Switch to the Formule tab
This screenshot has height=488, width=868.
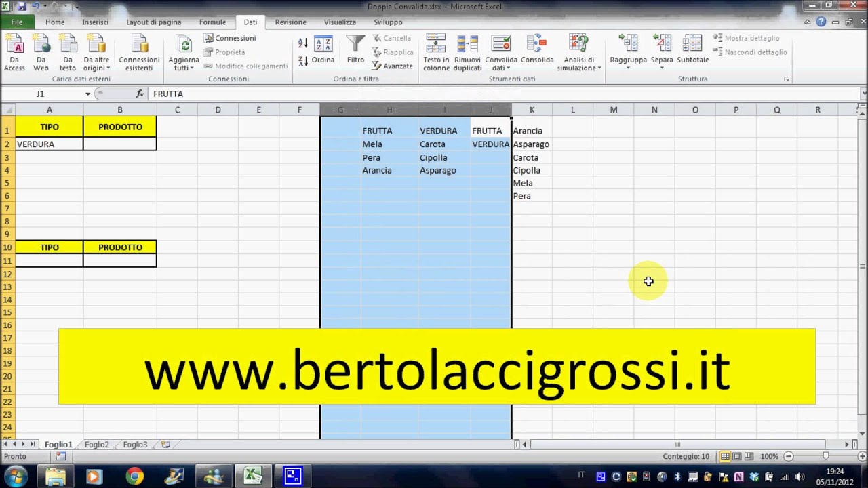click(212, 22)
